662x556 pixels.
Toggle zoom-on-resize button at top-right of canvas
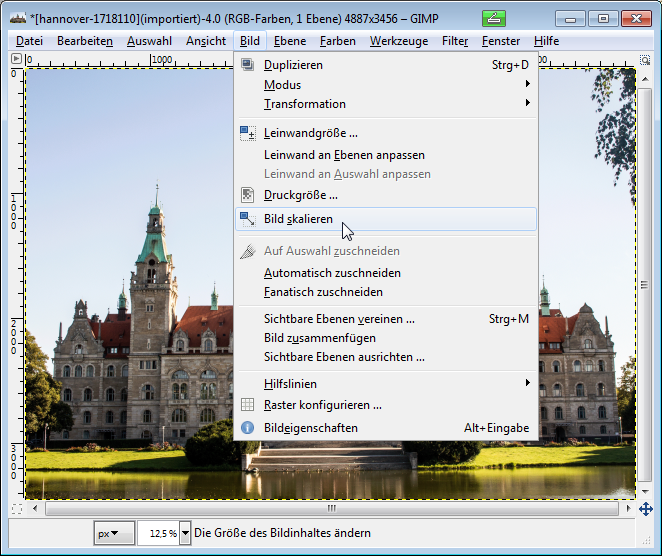(646, 59)
